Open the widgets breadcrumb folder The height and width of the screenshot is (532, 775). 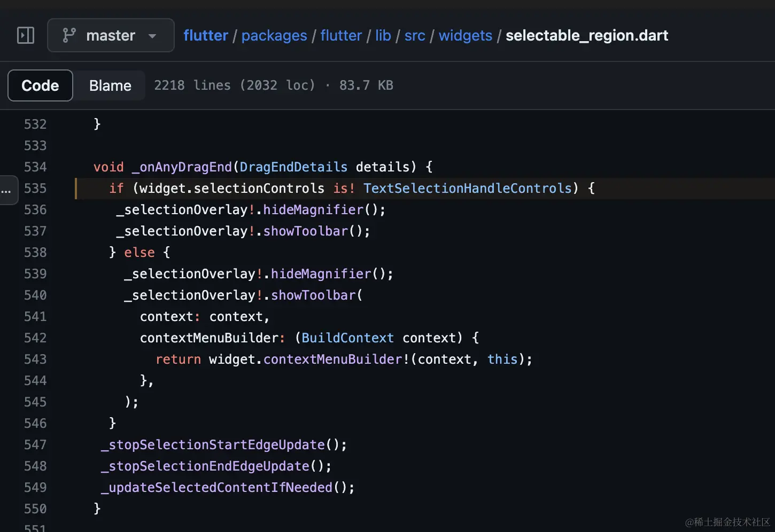tap(466, 35)
